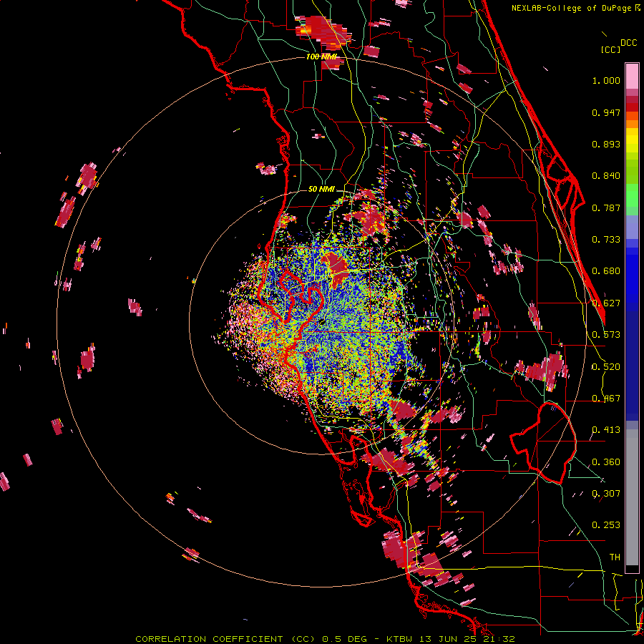Click the 100 NMI range ring label
Viewport: 644px width, 644px height.
(x=321, y=57)
